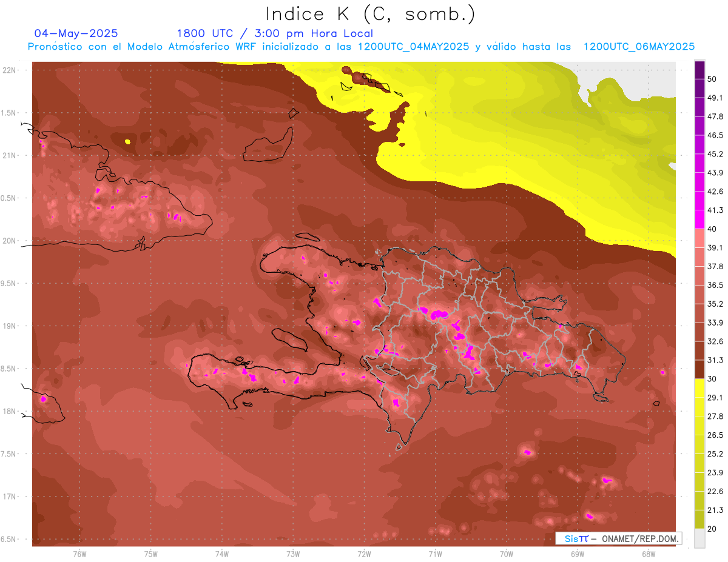This screenshot has height=562, width=728.
Task: Click the '23.9' legend value
Action: pos(715,473)
